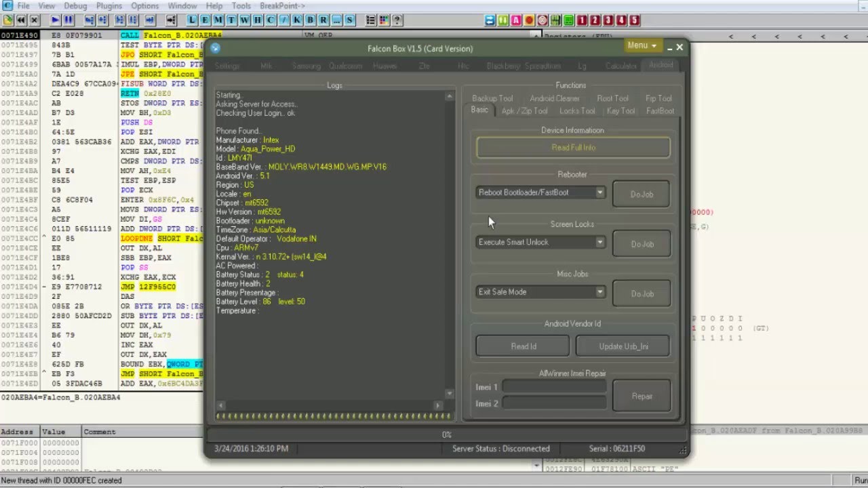The image size is (868, 488).
Task: Open the Reboot Bootloader/FastBoot dropdown
Action: click(x=540, y=192)
